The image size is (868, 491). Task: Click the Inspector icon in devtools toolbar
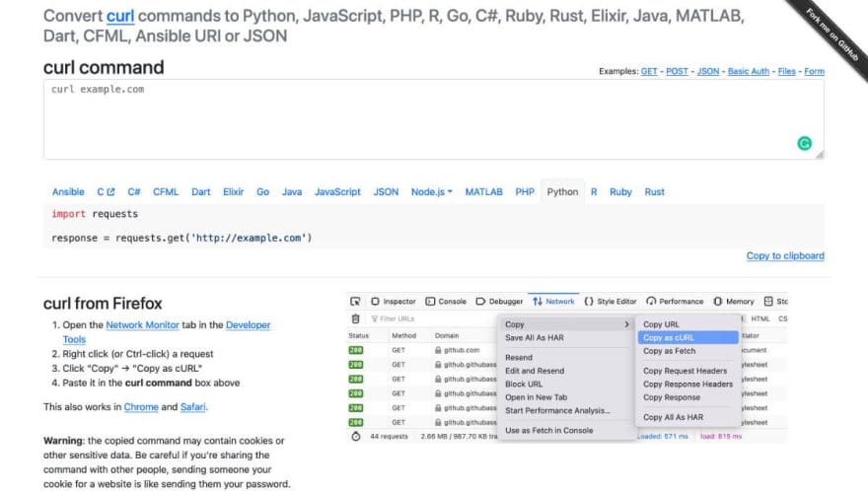pyautogui.click(x=376, y=301)
